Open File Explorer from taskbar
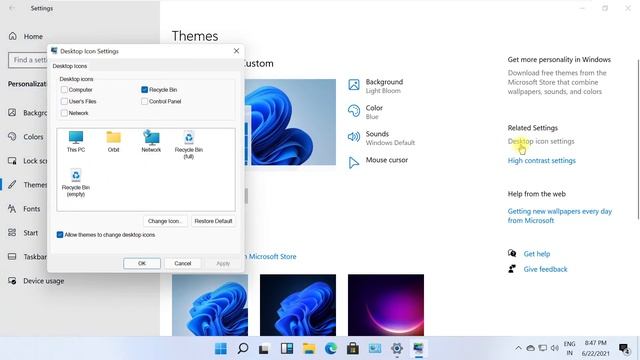640x360 pixels. 309,349
